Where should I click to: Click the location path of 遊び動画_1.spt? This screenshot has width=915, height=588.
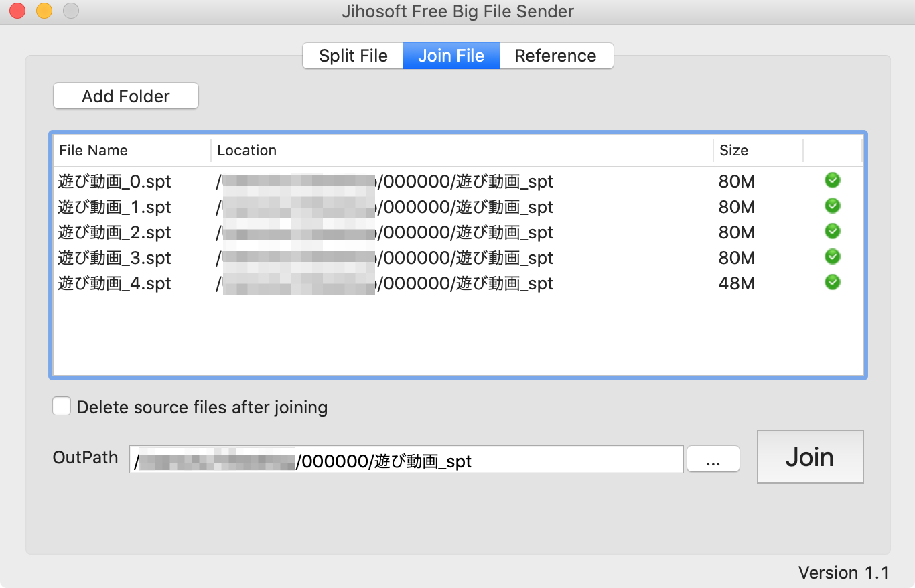point(384,207)
